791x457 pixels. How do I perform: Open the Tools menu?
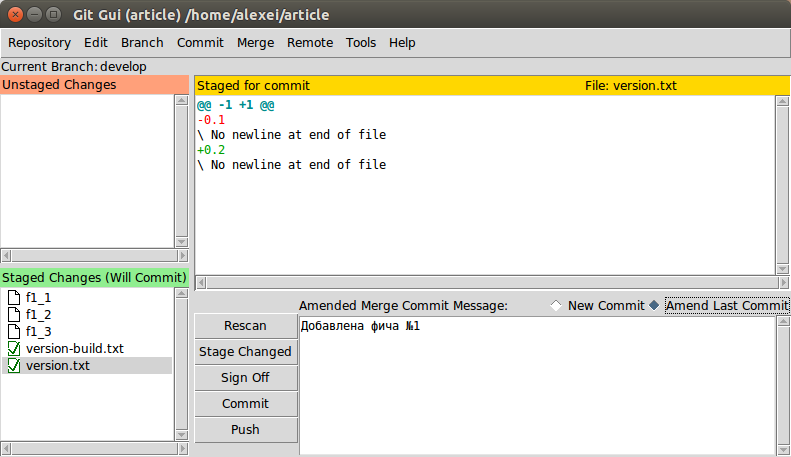pos(361,43)
